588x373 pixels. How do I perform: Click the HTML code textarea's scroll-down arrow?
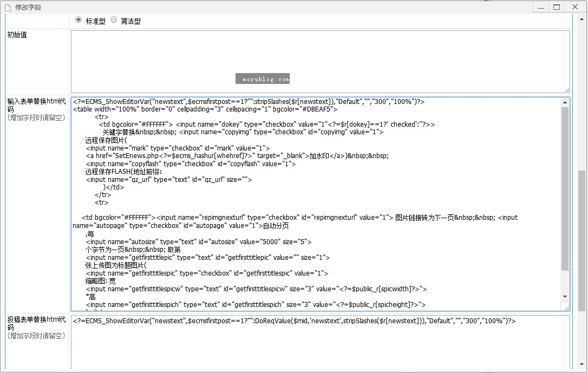[565, 297]
